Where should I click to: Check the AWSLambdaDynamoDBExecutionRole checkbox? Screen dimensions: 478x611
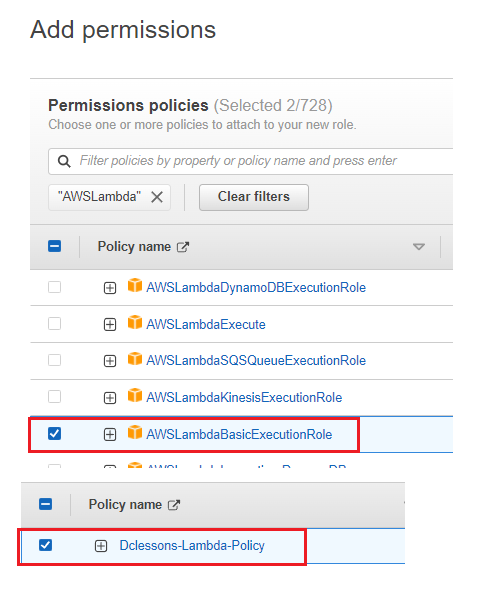55,287
